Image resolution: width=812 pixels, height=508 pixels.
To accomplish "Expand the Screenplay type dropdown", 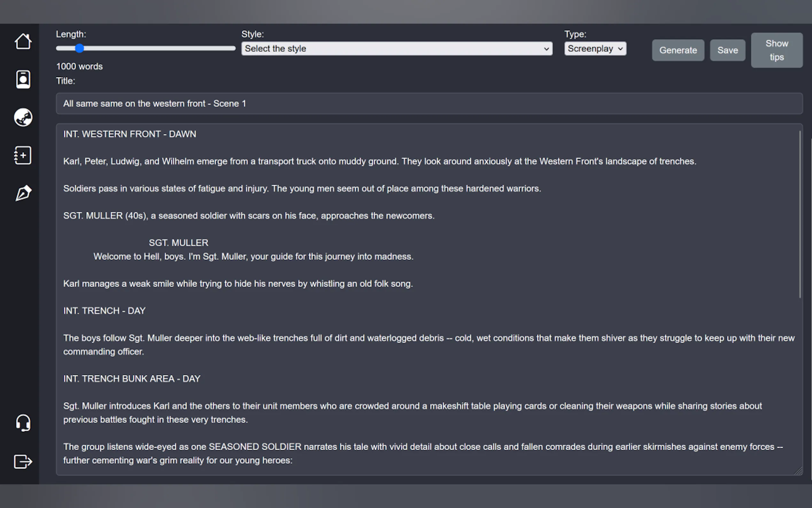I will 595,49.
